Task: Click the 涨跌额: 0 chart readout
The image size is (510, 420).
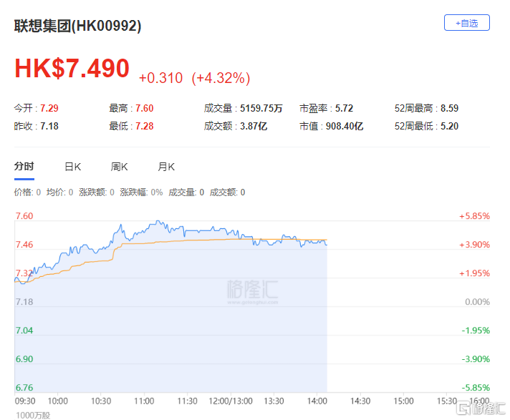Action: pos(97,192)
